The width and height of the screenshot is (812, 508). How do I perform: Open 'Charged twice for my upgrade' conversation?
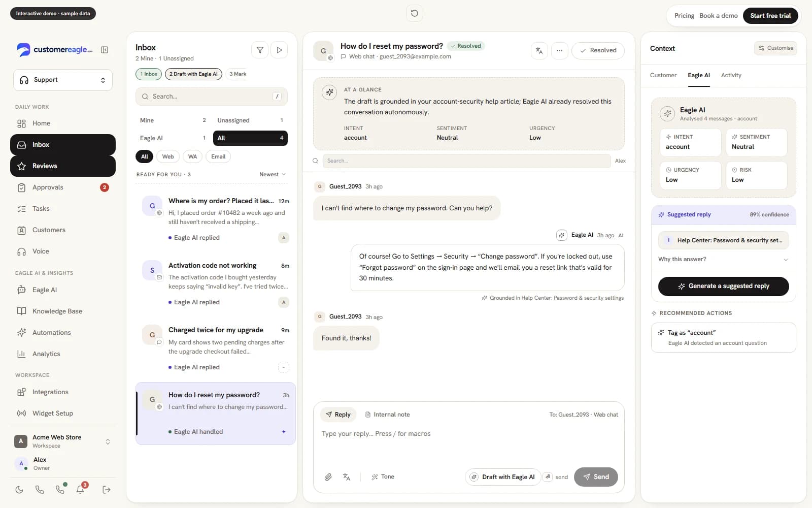pos(216,348)
